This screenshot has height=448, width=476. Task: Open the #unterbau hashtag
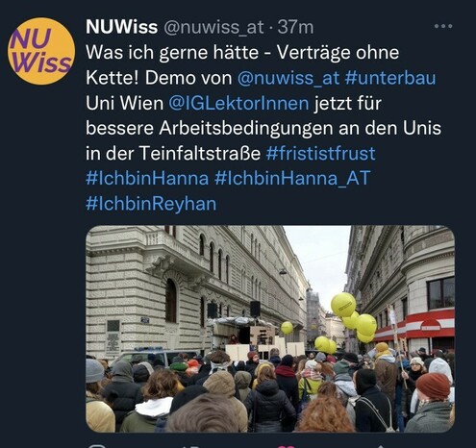[x=390, y=78]
